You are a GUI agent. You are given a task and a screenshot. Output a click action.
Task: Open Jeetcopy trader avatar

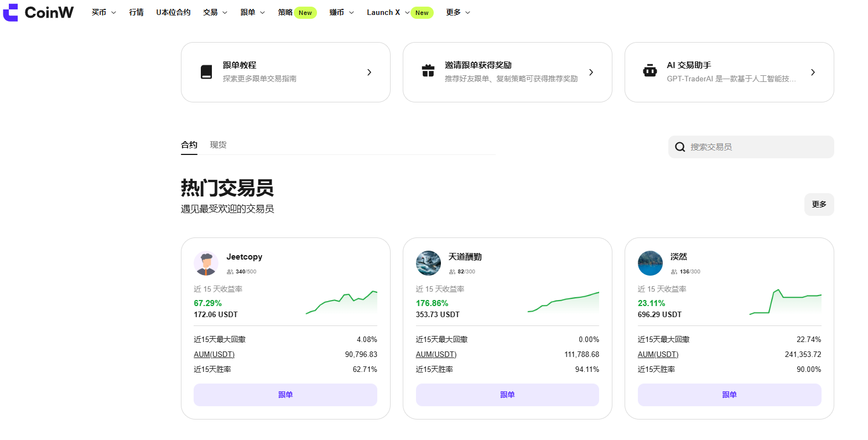(206, 263)
